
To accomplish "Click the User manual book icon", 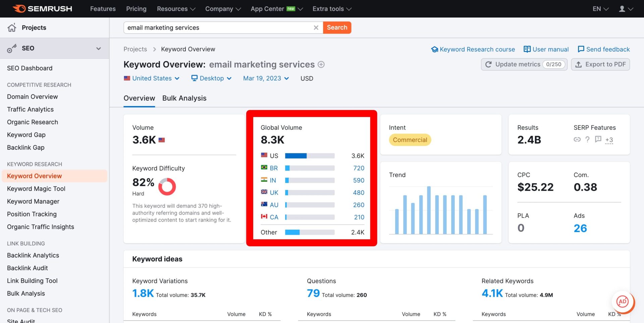I will pyautogui.click(x=527, y=49).
